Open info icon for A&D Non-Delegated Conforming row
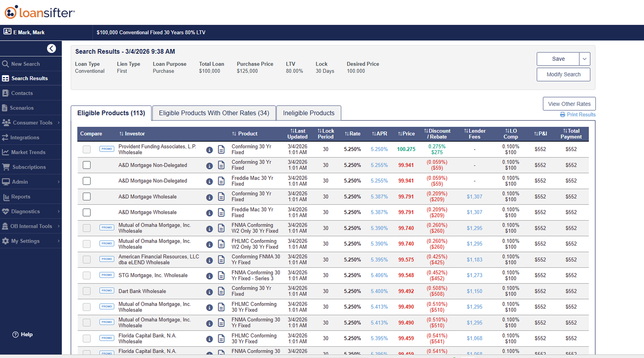 click(x=209, y=166)
